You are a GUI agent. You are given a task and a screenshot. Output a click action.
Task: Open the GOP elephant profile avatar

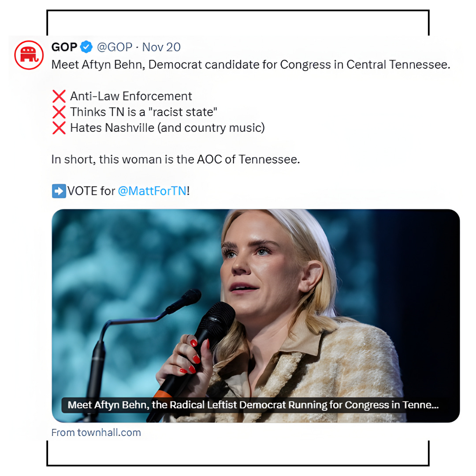click(x=29, y=55)
